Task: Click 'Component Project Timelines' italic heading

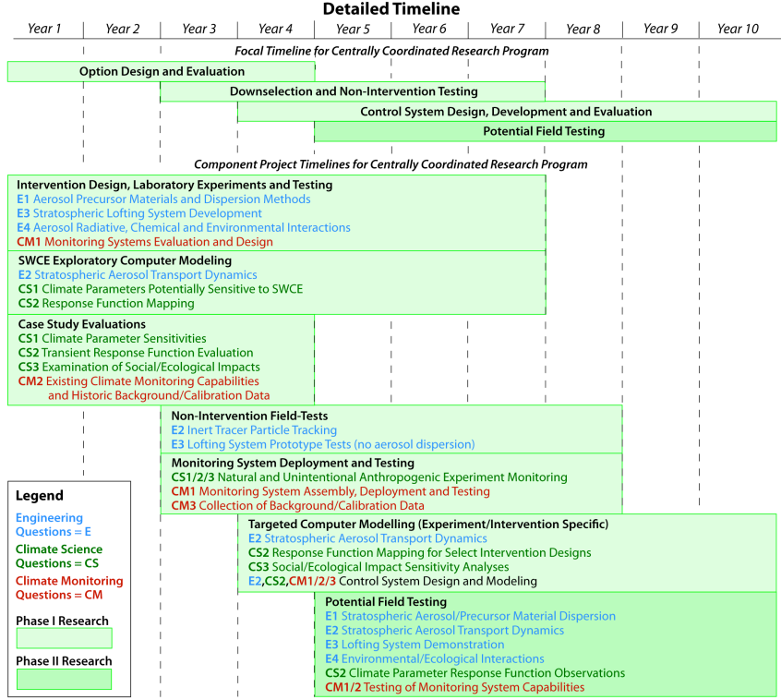Action: coord(391,164)
